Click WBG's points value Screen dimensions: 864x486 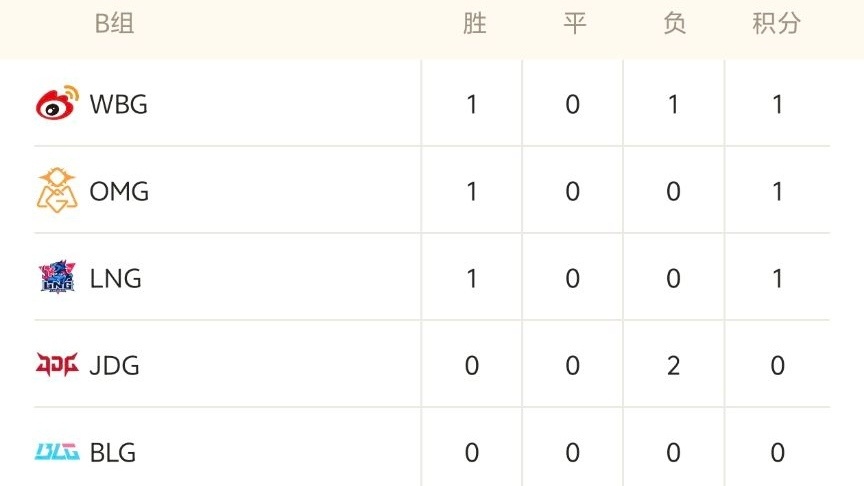(x=777, y=104)
